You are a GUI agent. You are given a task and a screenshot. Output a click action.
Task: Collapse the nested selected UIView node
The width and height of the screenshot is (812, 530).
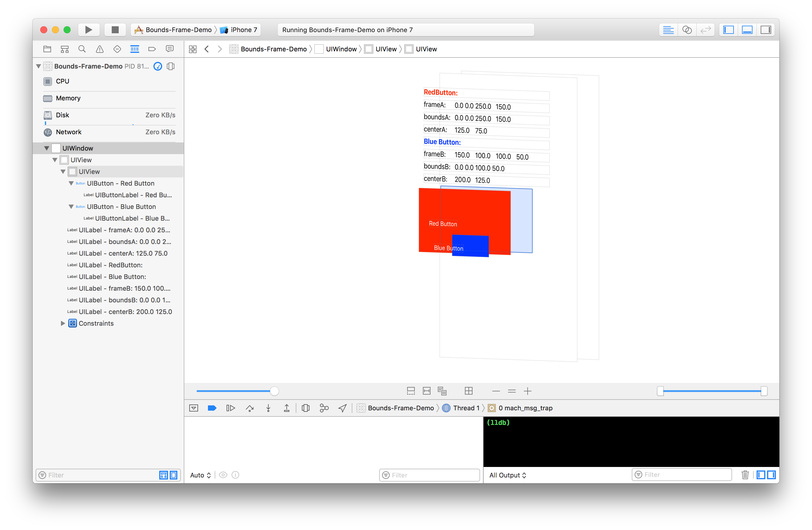[x=63, y=171]
